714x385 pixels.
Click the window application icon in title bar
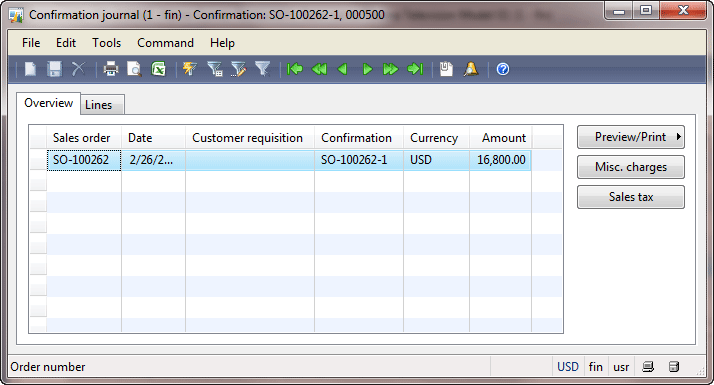pos(16,15)
